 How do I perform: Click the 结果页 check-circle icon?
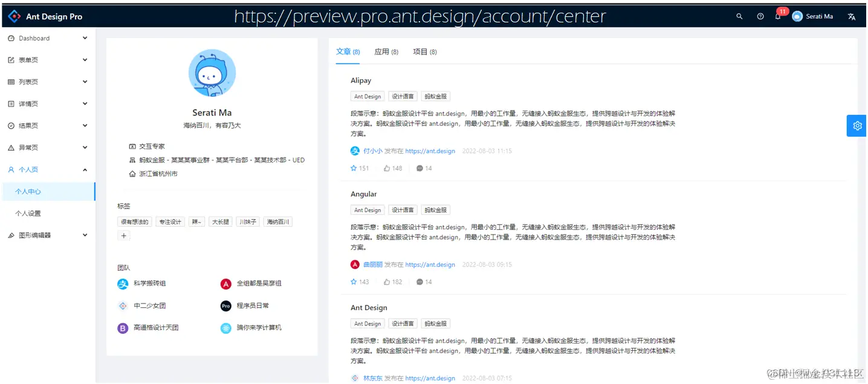(x=11, y=126)
